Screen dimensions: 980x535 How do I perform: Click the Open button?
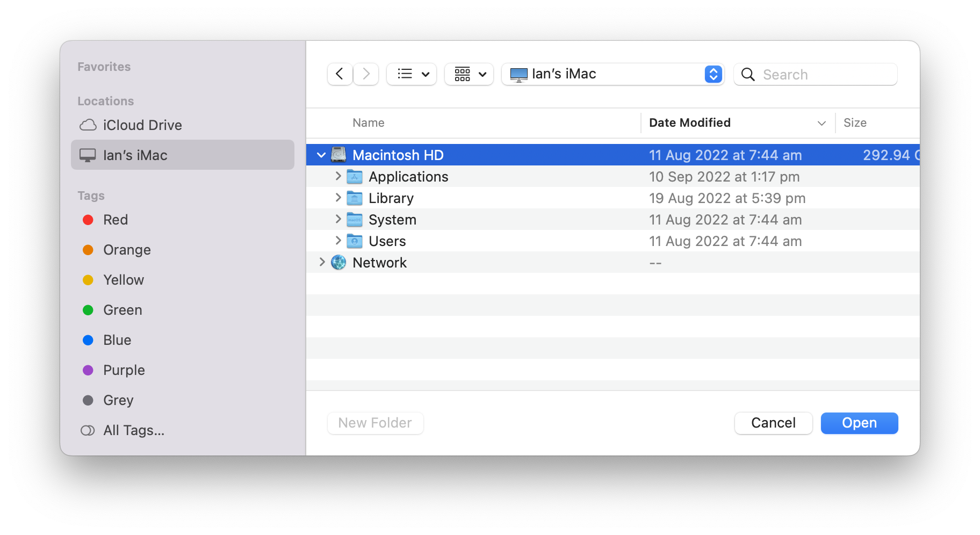[859, 423]
